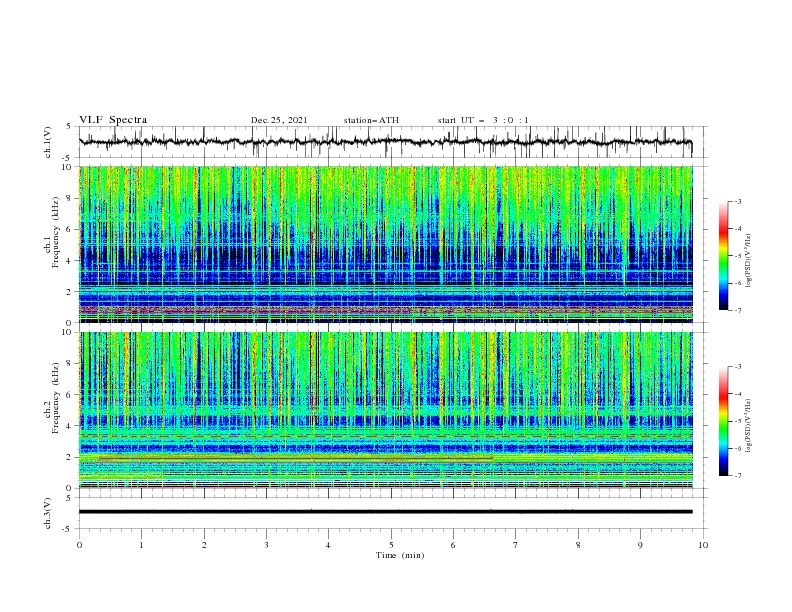
Task: Click the "3" tick on the time axis
Action: coord(266,545)
